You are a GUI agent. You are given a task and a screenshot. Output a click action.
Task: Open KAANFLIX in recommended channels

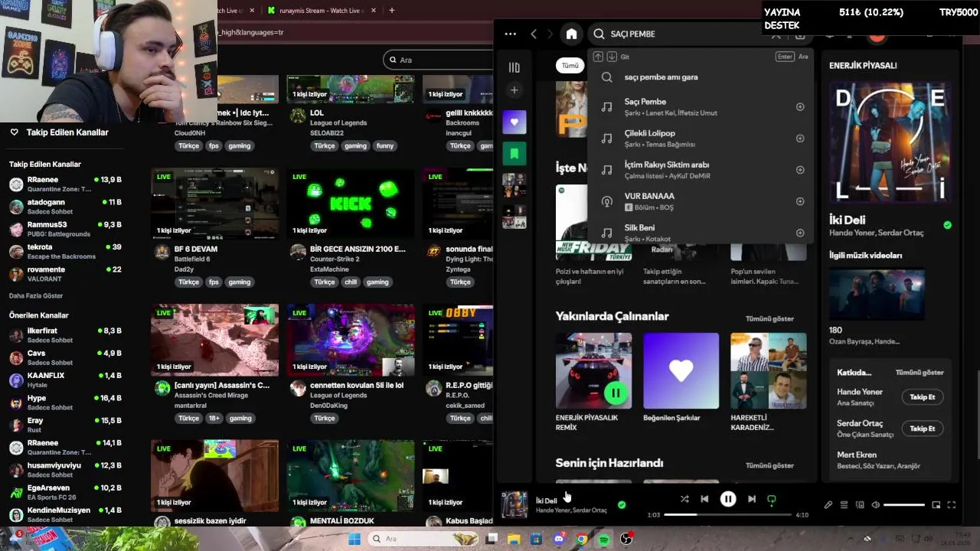(x=65, y=380)
